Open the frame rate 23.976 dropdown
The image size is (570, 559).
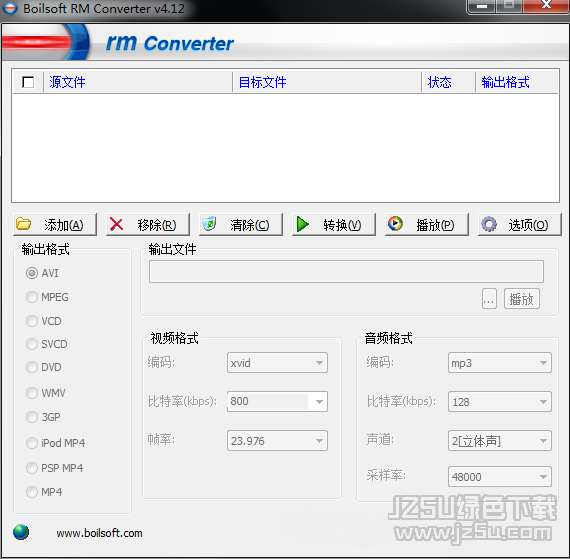(277, 441)
